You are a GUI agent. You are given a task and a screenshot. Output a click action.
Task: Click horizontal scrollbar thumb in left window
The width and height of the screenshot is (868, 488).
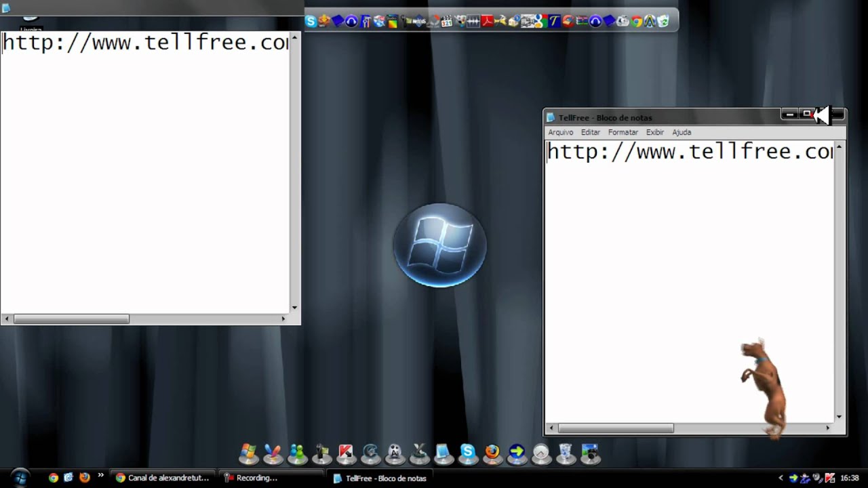71,319
